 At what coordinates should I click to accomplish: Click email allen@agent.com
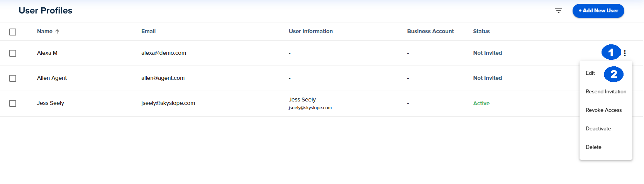163,78
